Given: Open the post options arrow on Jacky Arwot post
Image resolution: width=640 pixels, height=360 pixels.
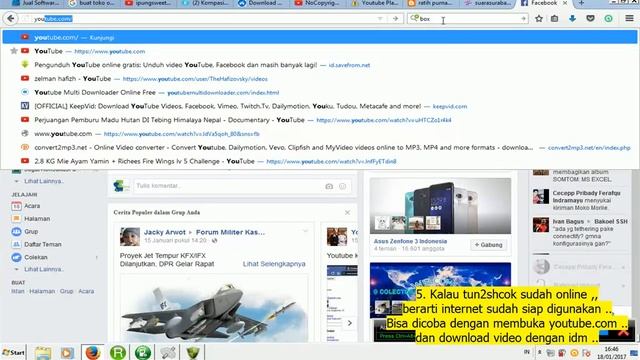Looking at the screenshot, I should (x=305, y=231).
